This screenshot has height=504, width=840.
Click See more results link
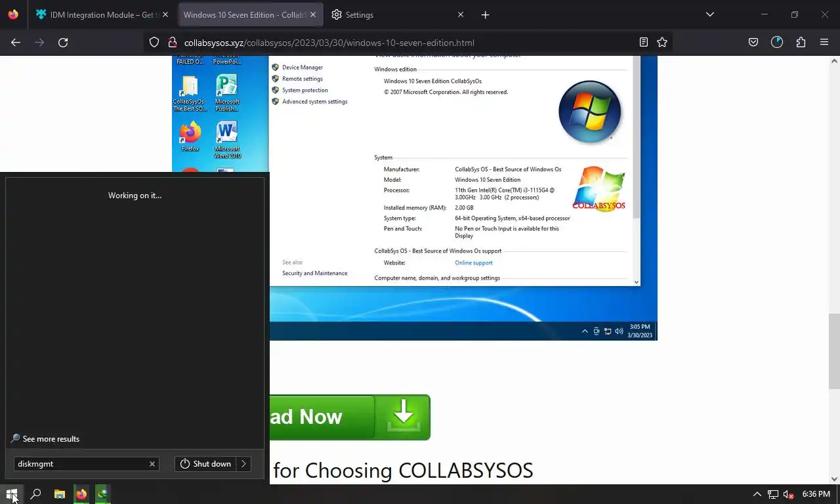pyautogui.click(x=51, y=439)
